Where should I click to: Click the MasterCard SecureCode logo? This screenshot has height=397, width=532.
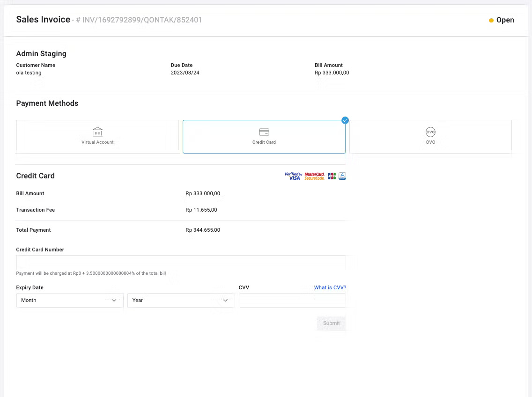314,176
